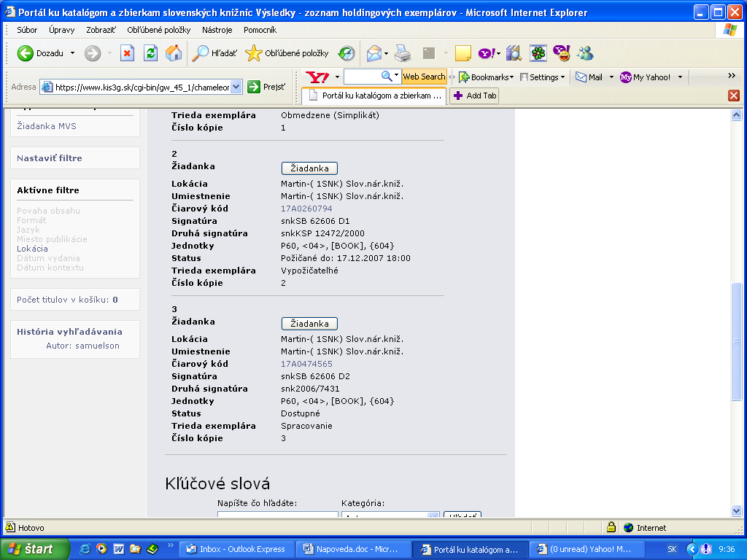Click the Žiadanka button for item 2
Viewport: 747px width, 560px height.
coord(309,168)
